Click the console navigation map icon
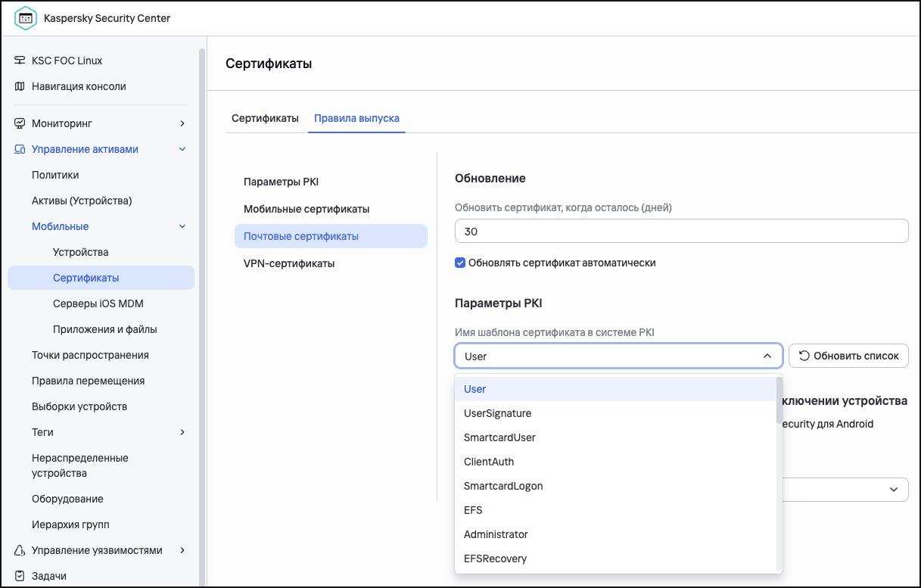 [x=20, y=86]
